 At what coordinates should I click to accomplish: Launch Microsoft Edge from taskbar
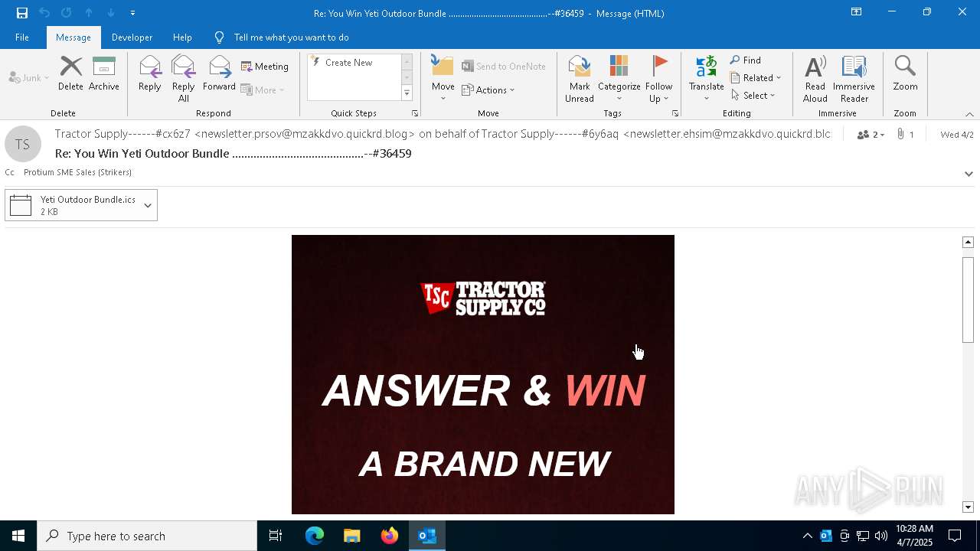[315, 536]
